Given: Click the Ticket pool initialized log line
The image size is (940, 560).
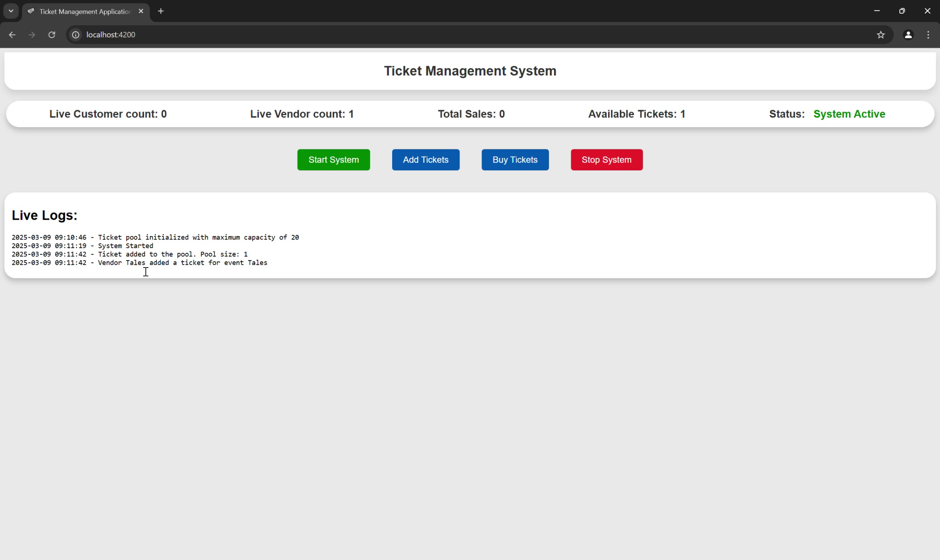Looking at the screenshot, I should pyautogui.click(x=155, y=237).
